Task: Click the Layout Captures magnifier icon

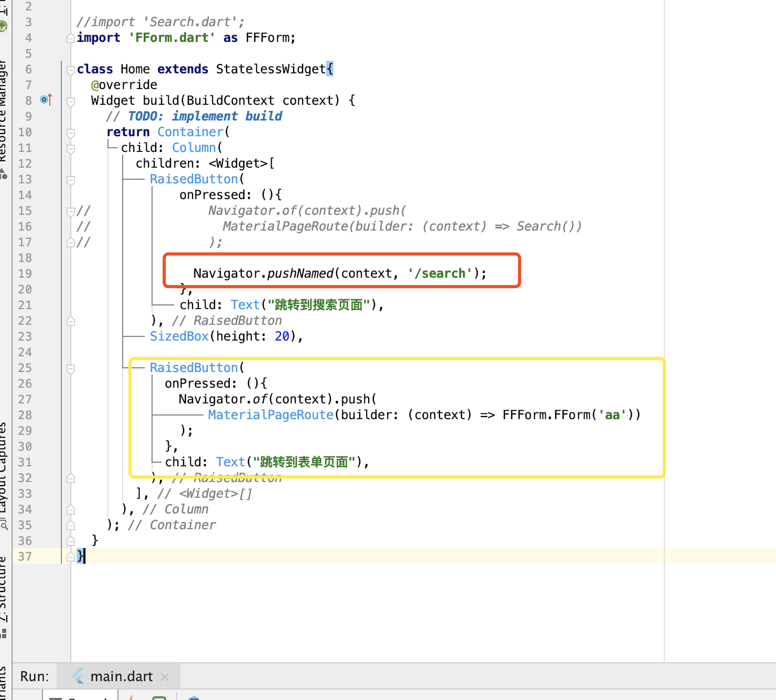Action: (x=4, y=523)
